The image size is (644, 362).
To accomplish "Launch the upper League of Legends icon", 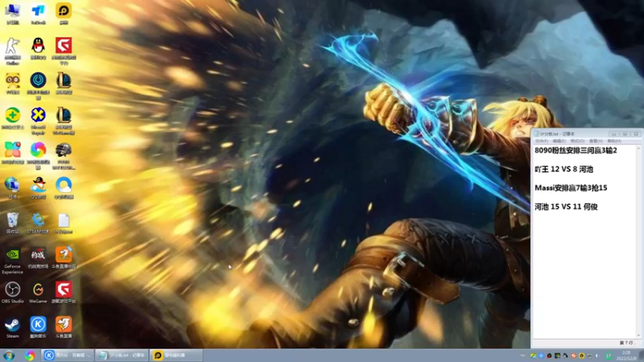I will click(x=64, y=84).
